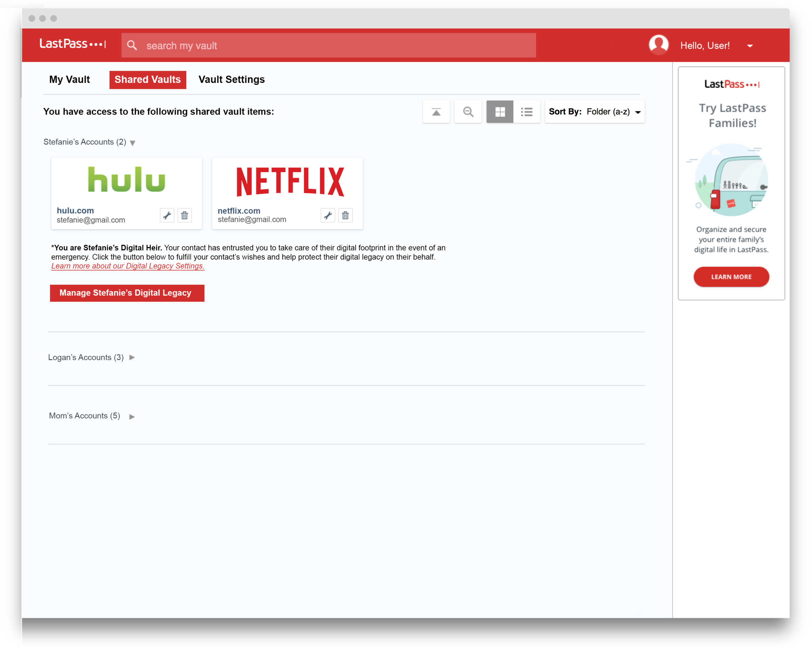Click the search magnifier icon
This screenshot has width=812, height=649.
pyautogui.click(x=132, y=45)
